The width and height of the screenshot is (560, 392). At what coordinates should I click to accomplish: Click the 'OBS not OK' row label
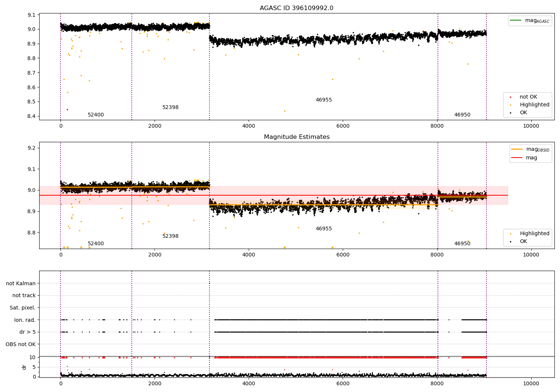(x=21, y=344)
